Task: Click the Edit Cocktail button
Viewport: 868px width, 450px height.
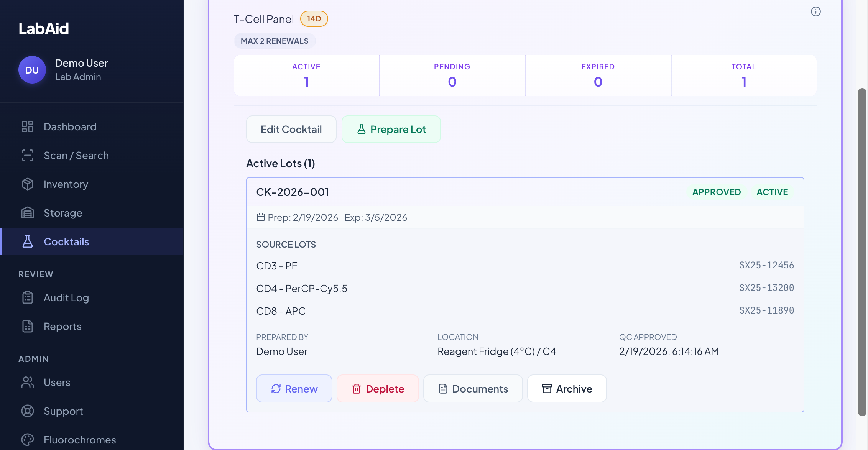Action: click(291, 129)
